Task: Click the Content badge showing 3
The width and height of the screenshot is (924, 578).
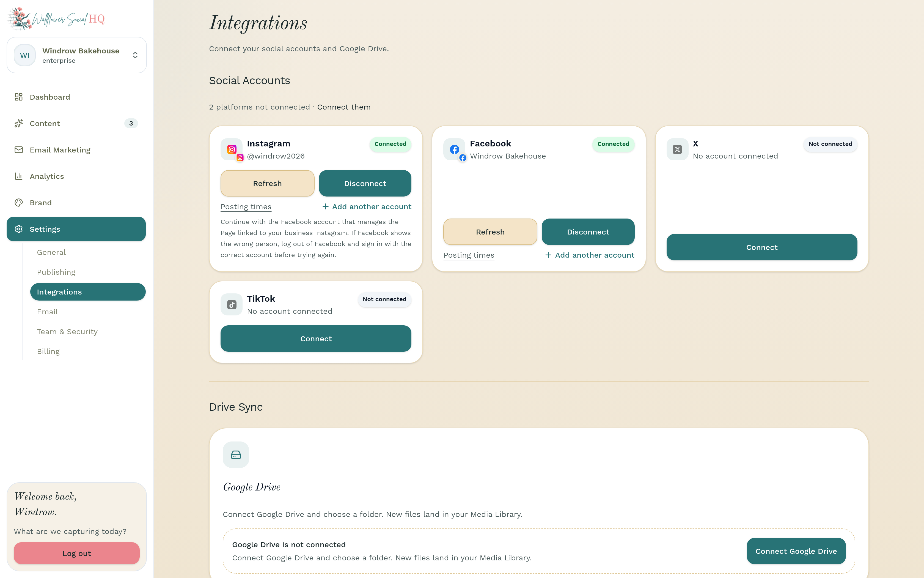Action: [131, 124]
